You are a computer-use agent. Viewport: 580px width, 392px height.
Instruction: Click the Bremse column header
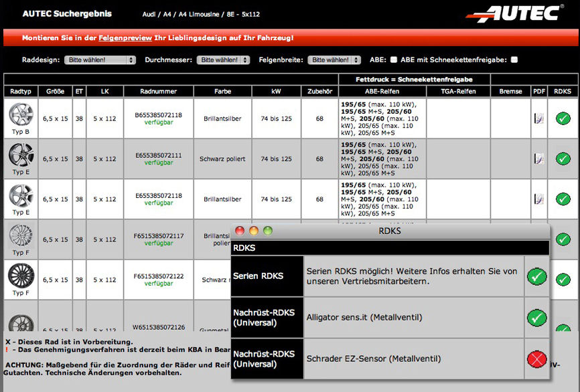pyautogui.click(x=510, y=91)
